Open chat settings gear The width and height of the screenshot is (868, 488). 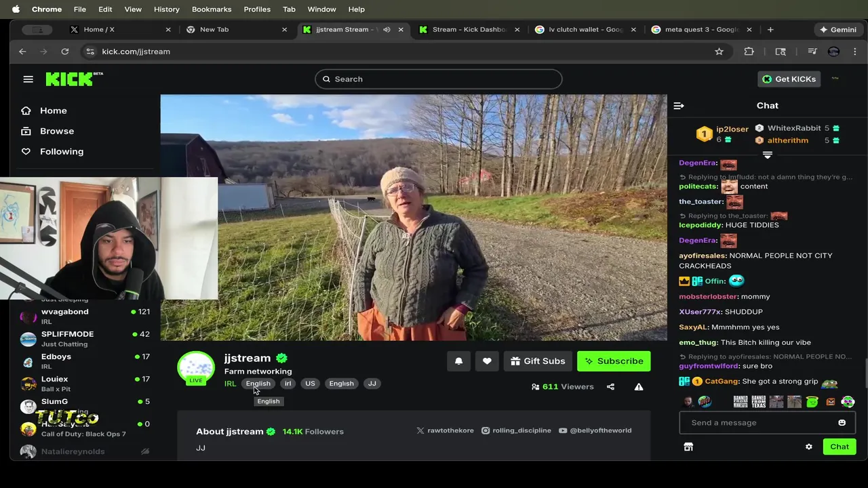(808, 447)
